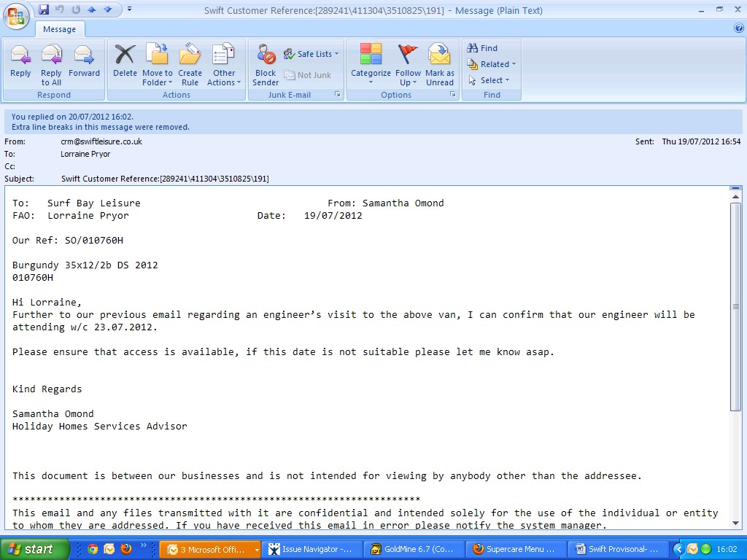
Task: Click the greyed Not Junk button
Action: pyautogui.click(x=307, y=75)
